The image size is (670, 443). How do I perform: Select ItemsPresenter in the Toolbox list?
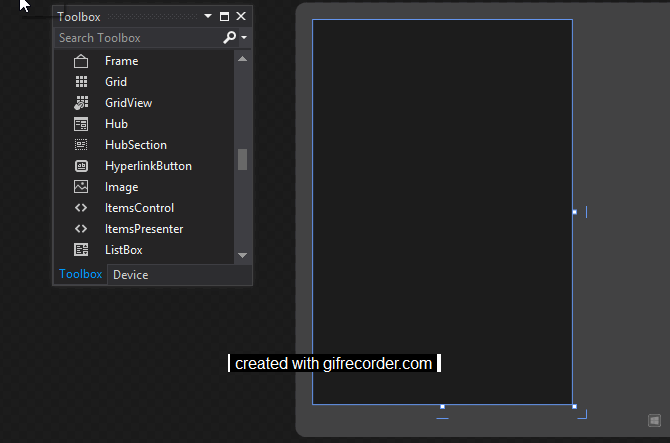144,229
